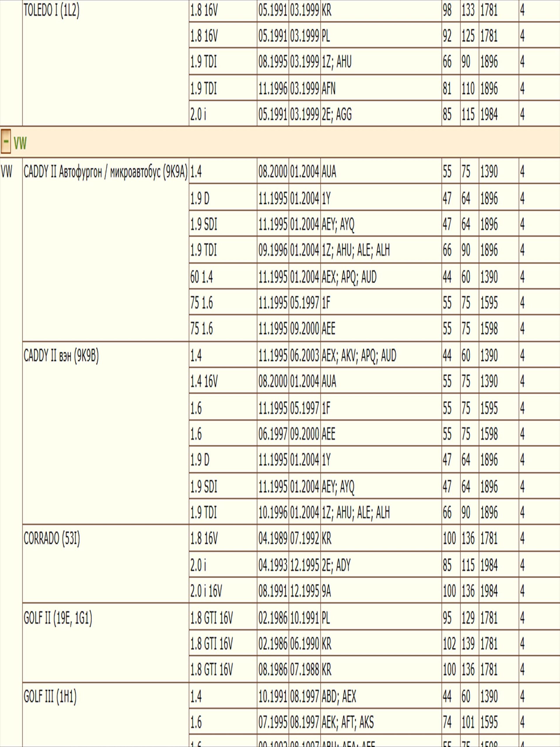The image size is (560, 747).
Task: Select the GOLF III (1H1) model cell
Action: (x=50, y=696)
